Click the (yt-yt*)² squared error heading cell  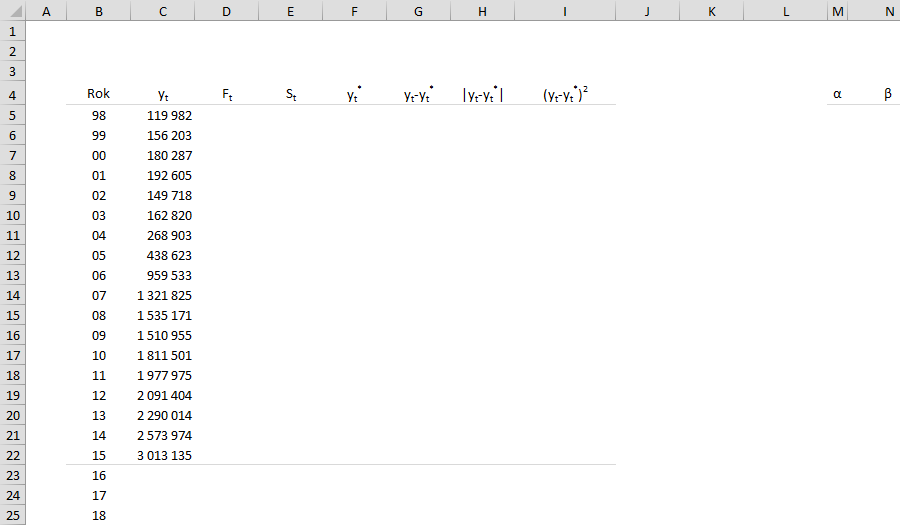565,94
